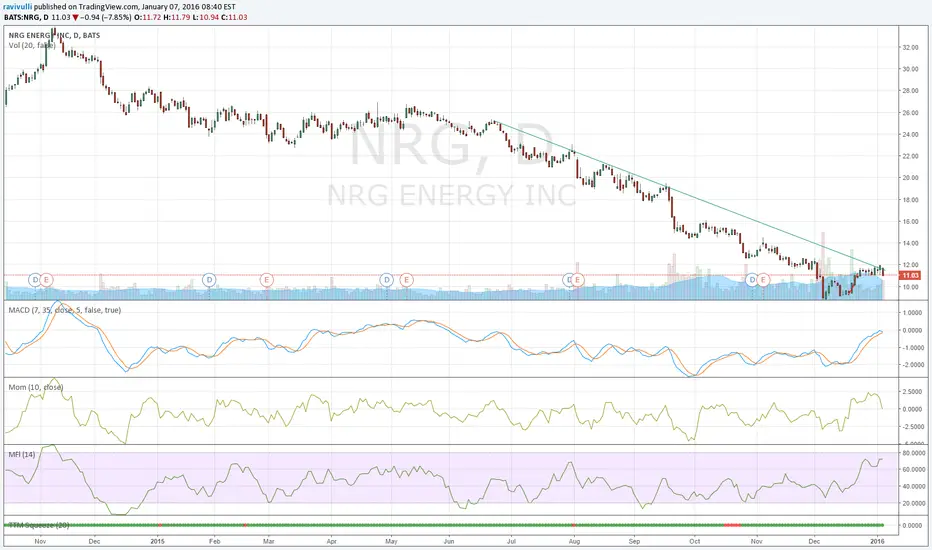Image resolution: width=932 pixels, height=550 pixels.
Task: Select the MFI (14) indicator label
Action: coord(21,454)
